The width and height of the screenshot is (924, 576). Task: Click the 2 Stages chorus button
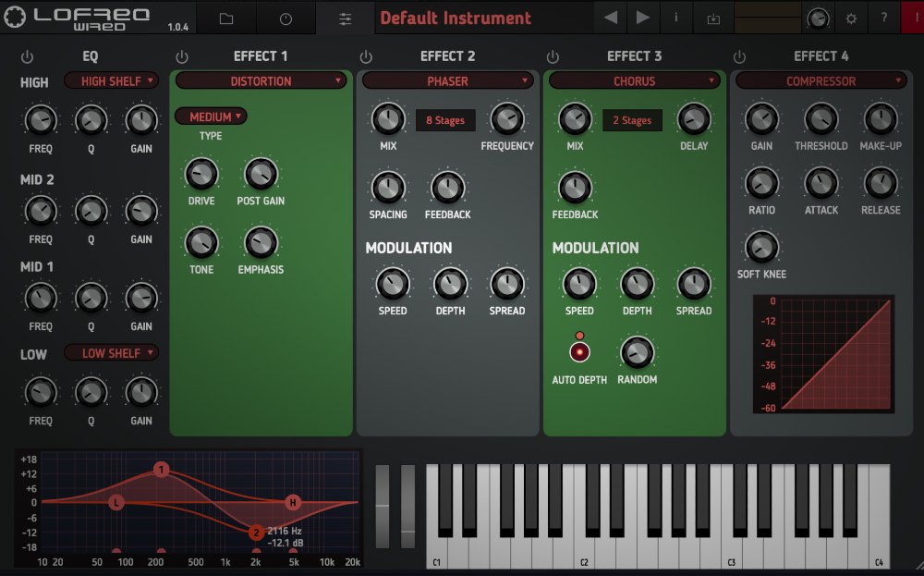point(634,120)
